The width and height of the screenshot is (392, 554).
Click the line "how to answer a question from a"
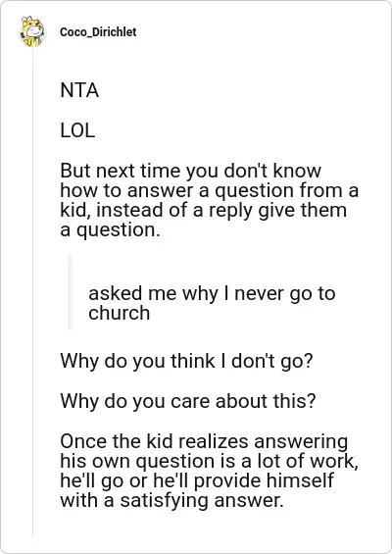(x=210, y=190)
